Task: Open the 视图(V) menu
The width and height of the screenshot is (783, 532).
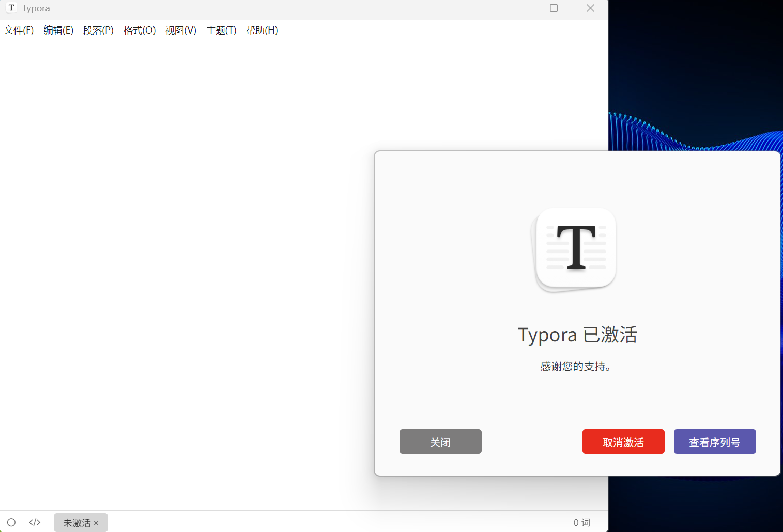Action: [x=181, y=30]
